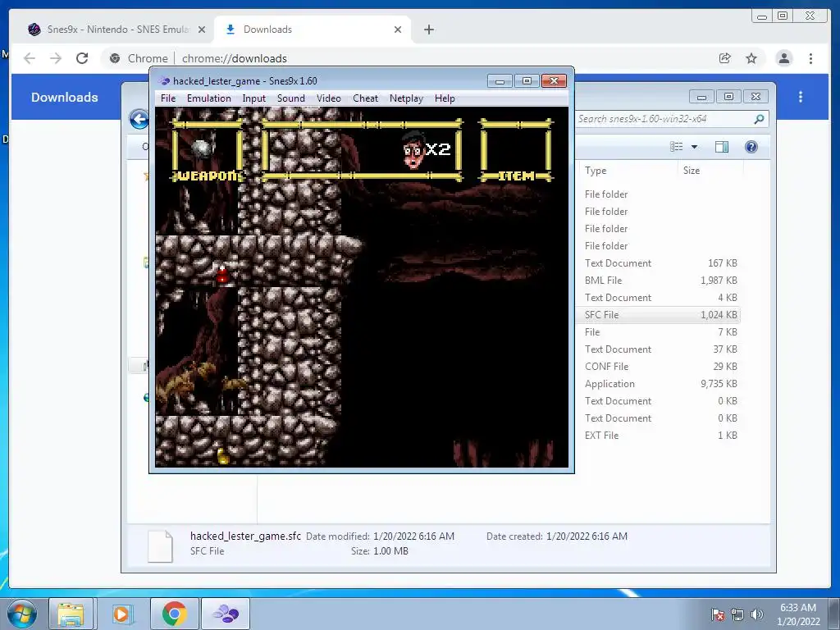Go forward in Chrome
The height and width of the screenshot is (630, 840).
pyautogui.click(x=56, y=58)
